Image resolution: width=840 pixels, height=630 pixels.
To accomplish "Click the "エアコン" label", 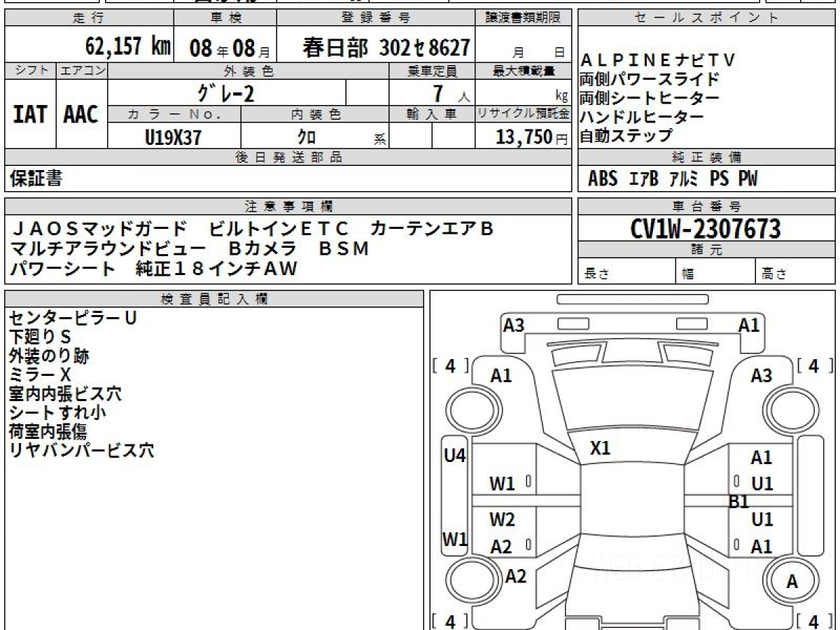I will (82, 71).
